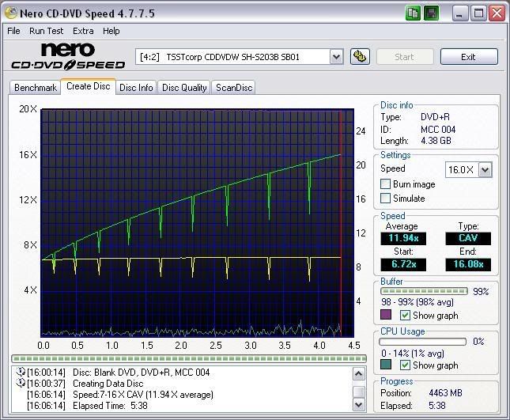Toggle Buffer Show graph checkbox
The image size is (510, 420).
pos(405,315)
